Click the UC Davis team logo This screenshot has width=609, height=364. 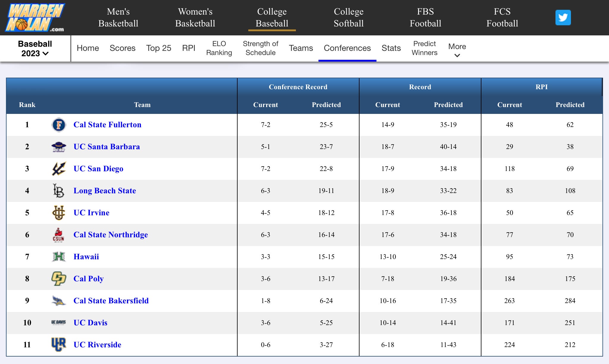click(x=59, y=323)
